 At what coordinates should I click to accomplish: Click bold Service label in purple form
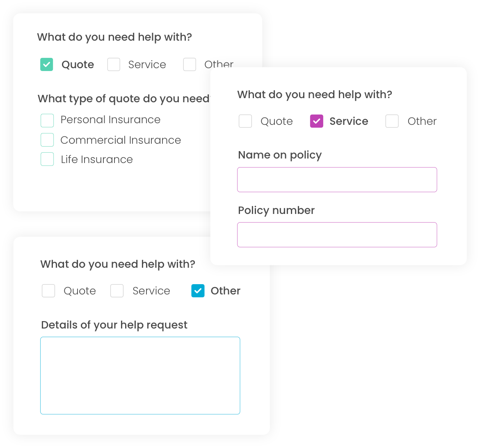point(349,121)
